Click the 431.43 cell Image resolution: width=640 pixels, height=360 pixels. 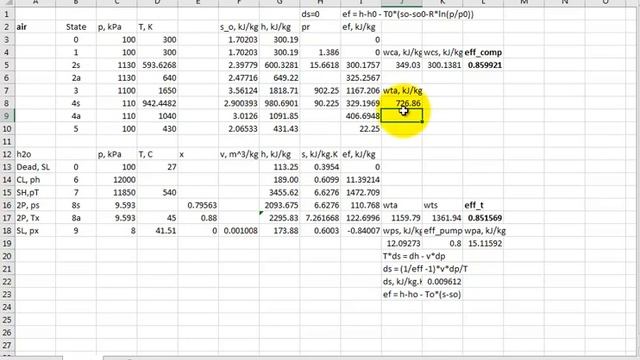click(x=280, y=129)
